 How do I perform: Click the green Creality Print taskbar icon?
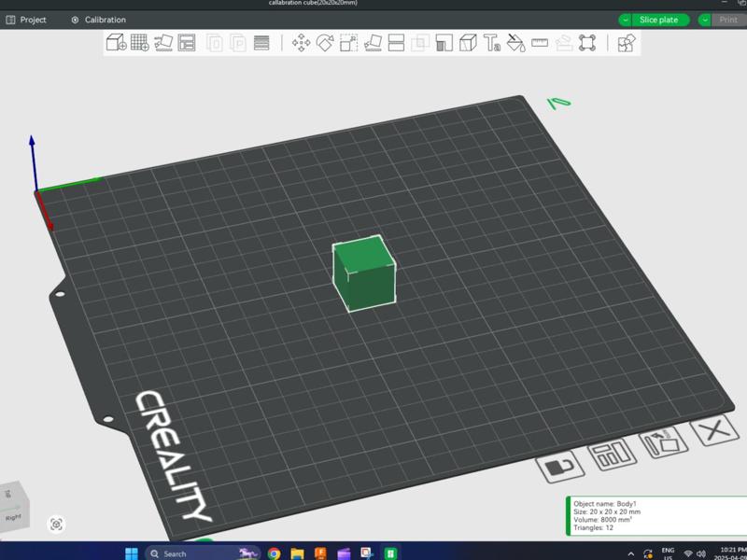pyautogui.click(x=390, y=553)
